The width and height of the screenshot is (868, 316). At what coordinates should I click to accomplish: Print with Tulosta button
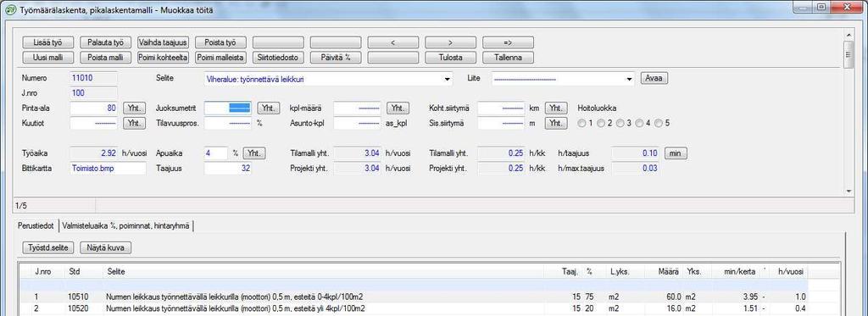(450, 57)
